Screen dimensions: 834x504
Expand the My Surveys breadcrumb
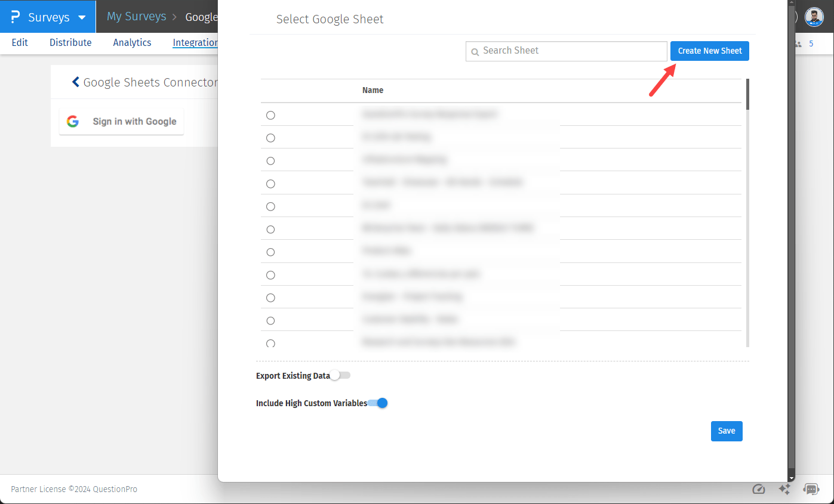click(x=136, y=16)
